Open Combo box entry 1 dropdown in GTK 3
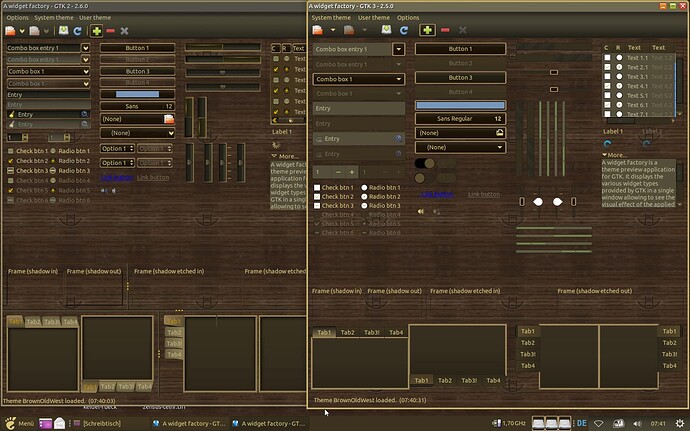The width and height of the screenshot is (690, 431). pyautogui.click(x=398, y=49)
